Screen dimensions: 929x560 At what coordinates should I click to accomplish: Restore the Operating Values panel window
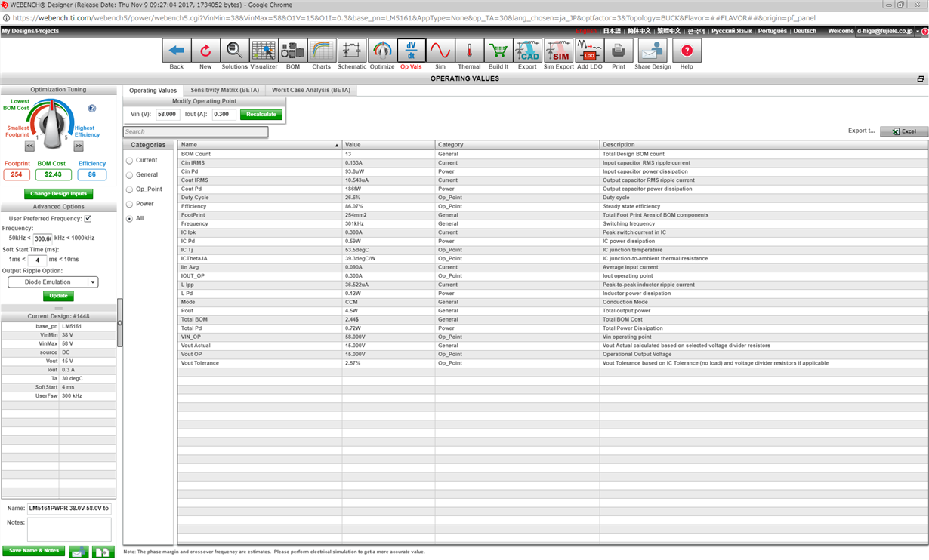[921, 78]
